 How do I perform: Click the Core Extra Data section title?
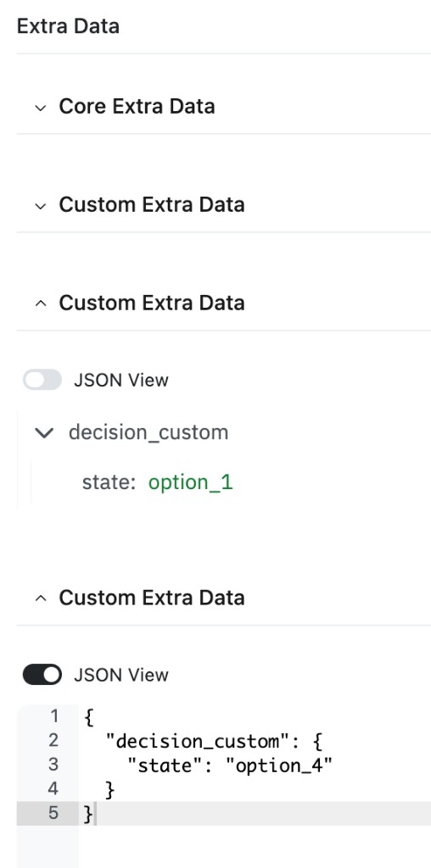137,106
